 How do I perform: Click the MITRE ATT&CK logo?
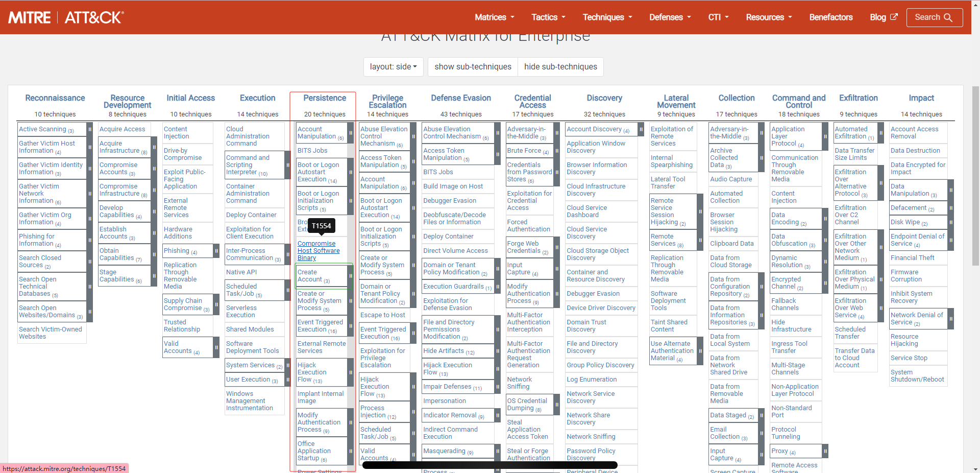click(x=66, y=17)
